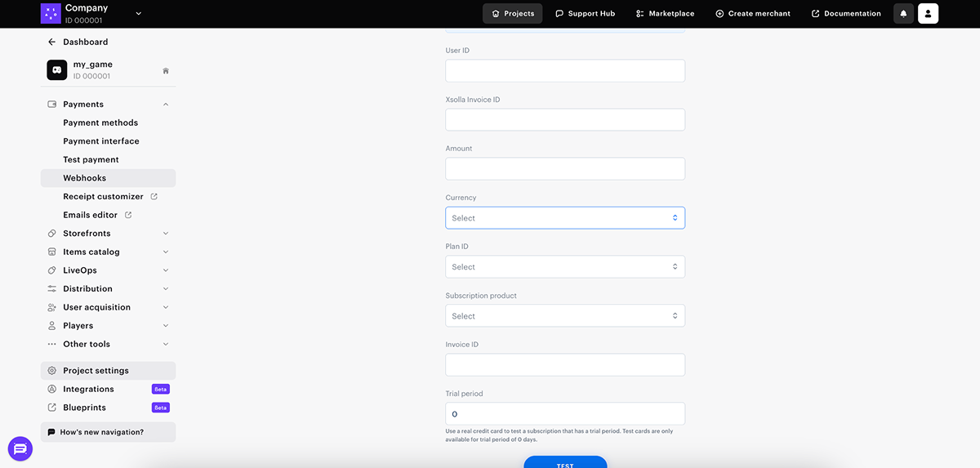The image size is (980, 468).
Task: Click the notifications bell icon
Action: (903, 14)
